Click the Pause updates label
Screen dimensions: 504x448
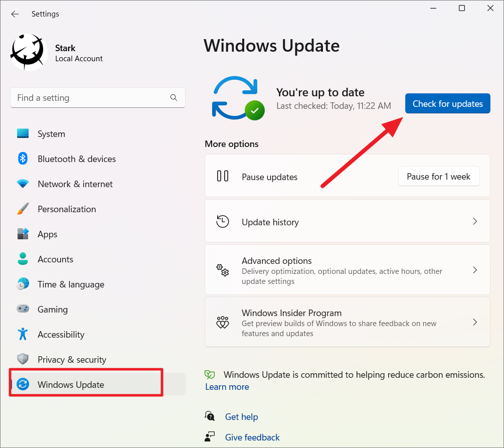click(269, 177)
